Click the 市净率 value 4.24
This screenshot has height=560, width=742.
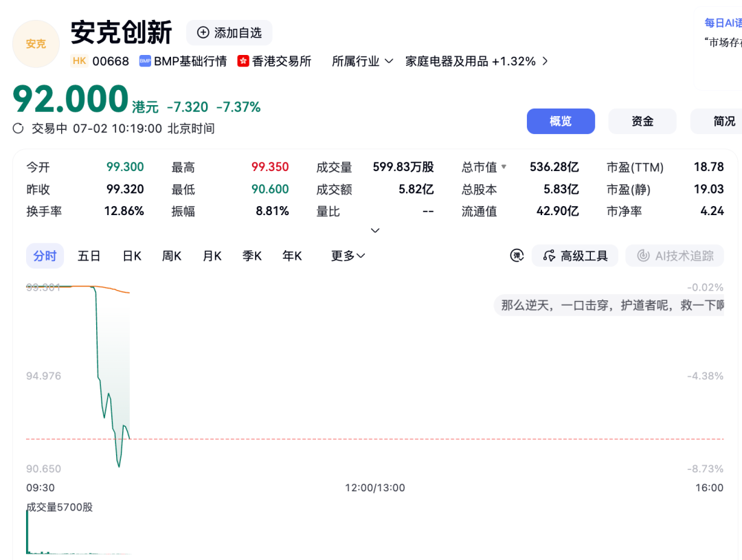tap(712, 211)
